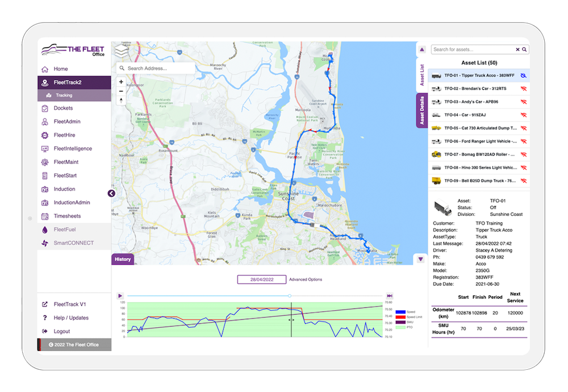Select asset TFO-04 - Car - 919ZAJ

coord(478,115)
